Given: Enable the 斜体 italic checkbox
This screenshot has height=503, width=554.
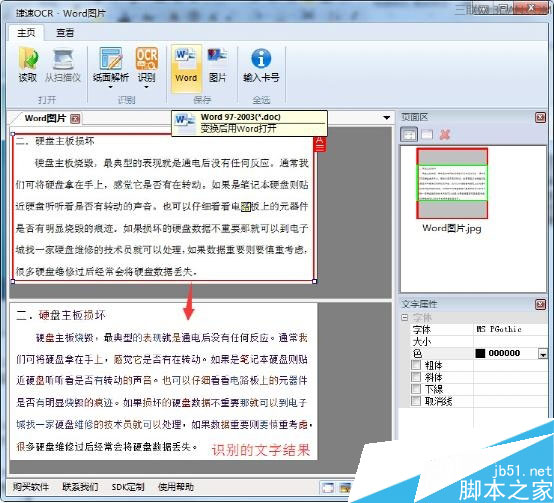Looking at the screenshot, I should click(x=416, y=377).
